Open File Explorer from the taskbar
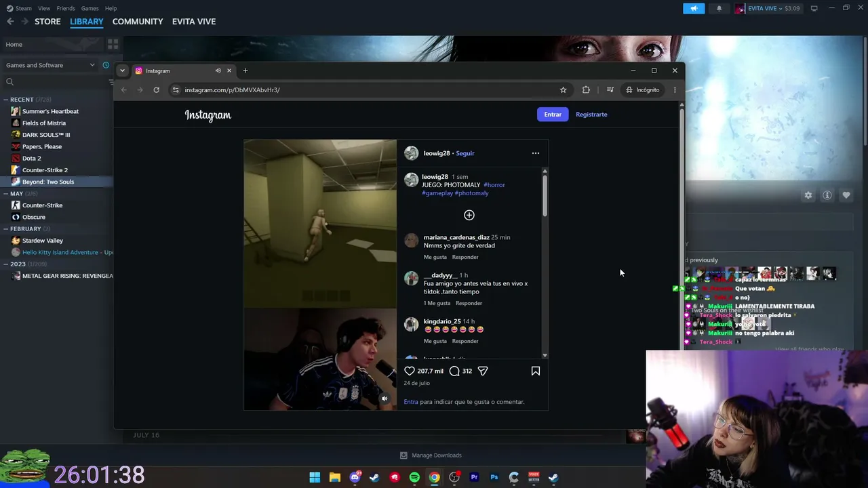Image resolution: width=868 pixels, height=488 pixels. click(x=334, y=477)
